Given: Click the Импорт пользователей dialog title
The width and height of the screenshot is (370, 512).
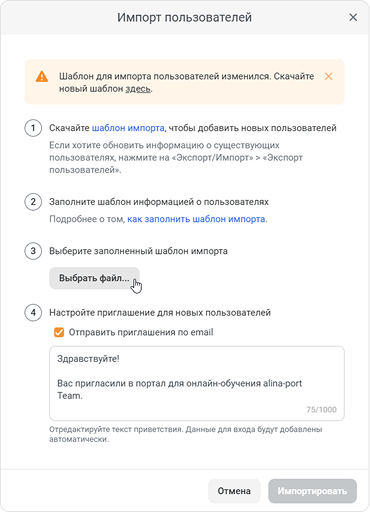Looking at the screenshot, I should pos(184,17).
